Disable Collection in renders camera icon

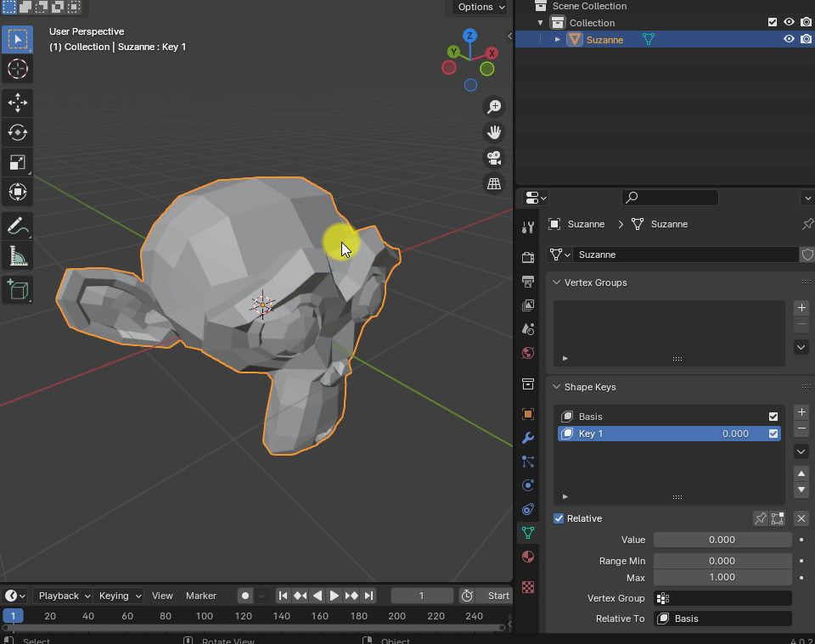tap(807, 22)
